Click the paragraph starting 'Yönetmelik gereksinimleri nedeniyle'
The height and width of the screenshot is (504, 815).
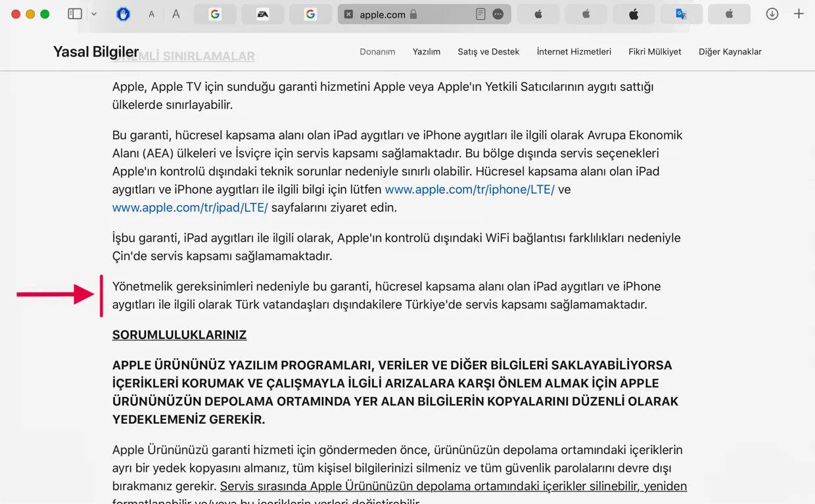[x=386, y=296]
